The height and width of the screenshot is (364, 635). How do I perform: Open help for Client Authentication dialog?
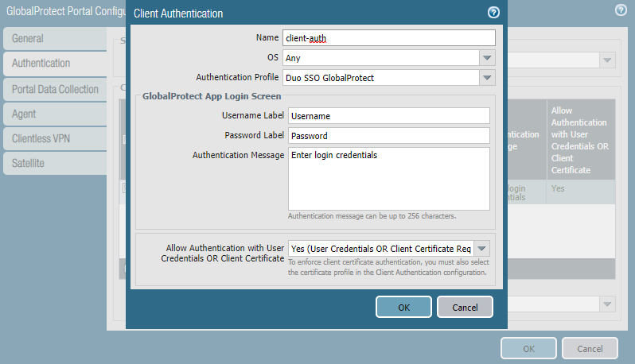493,13
